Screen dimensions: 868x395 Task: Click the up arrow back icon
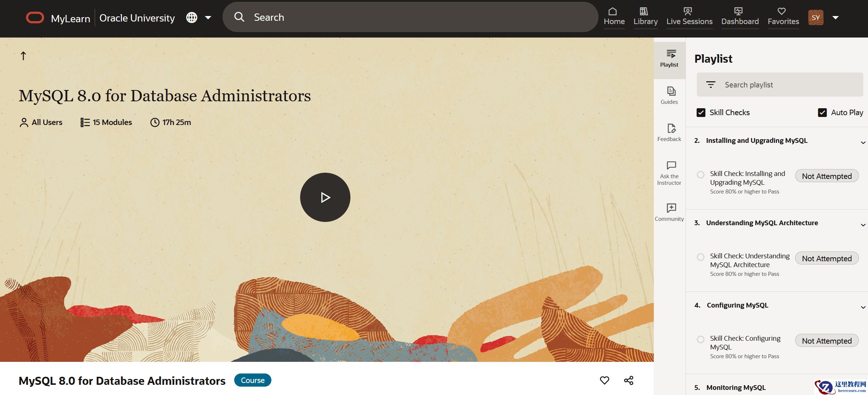(x=23, y=56)
